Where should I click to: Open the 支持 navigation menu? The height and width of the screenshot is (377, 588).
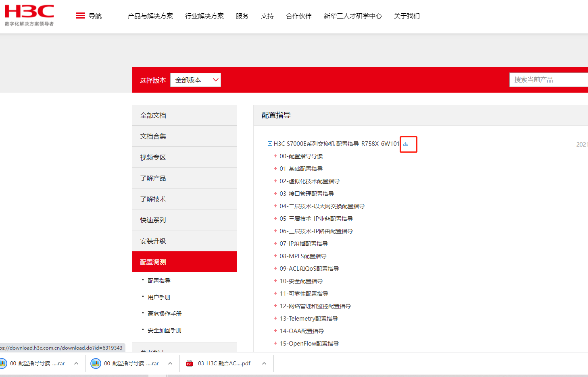pos(267,16)
